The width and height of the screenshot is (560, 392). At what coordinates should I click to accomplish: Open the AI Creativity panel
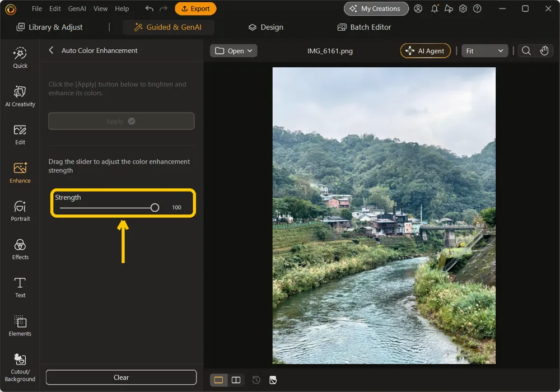point(20,96)
